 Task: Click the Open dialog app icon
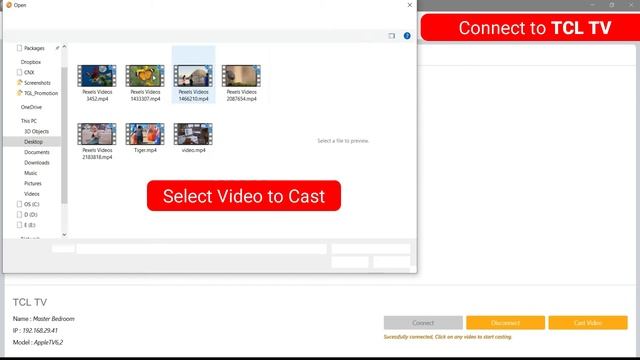click(x=9, y=5)
